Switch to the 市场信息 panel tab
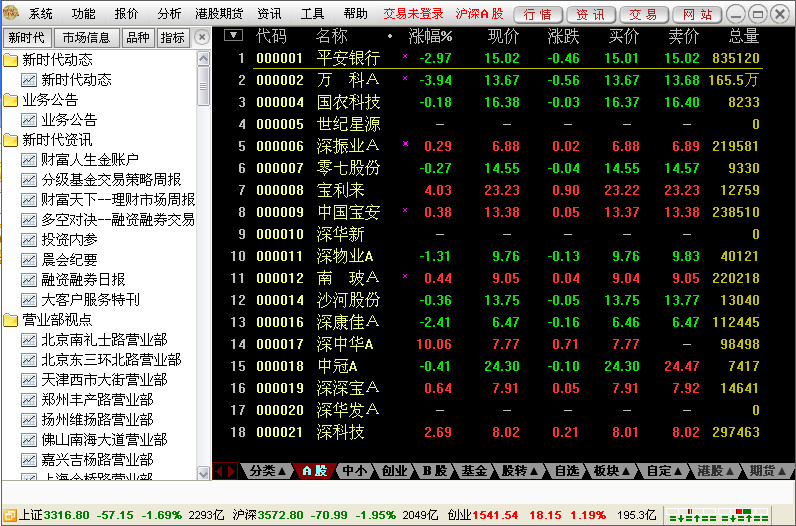Viewport: 796px width, 526px height. point(86,38)
